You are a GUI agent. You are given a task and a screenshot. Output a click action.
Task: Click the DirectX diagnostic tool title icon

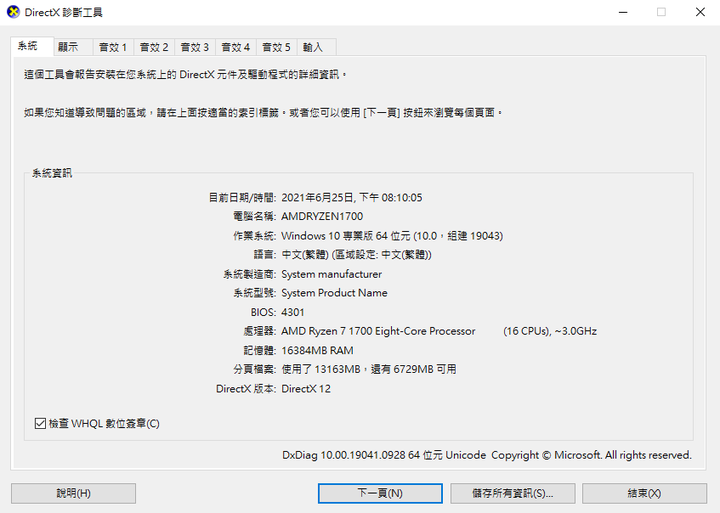[x=13, y=12]
